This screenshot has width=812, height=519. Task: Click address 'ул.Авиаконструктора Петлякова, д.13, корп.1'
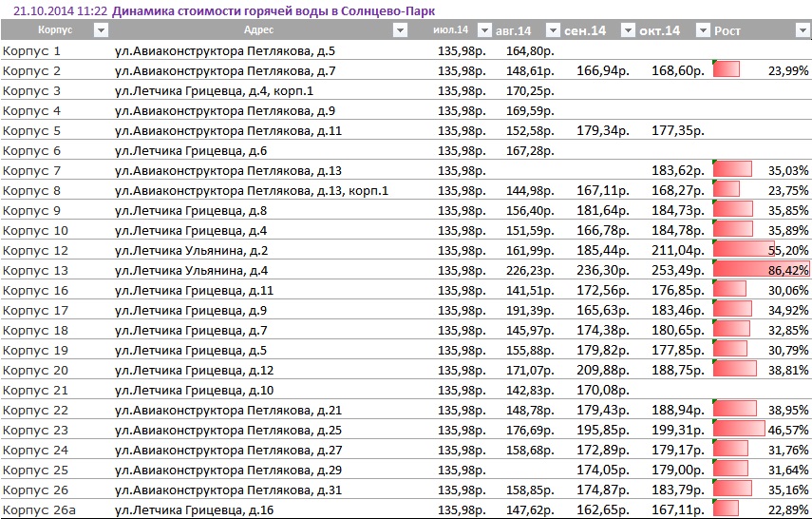point(251,190)
